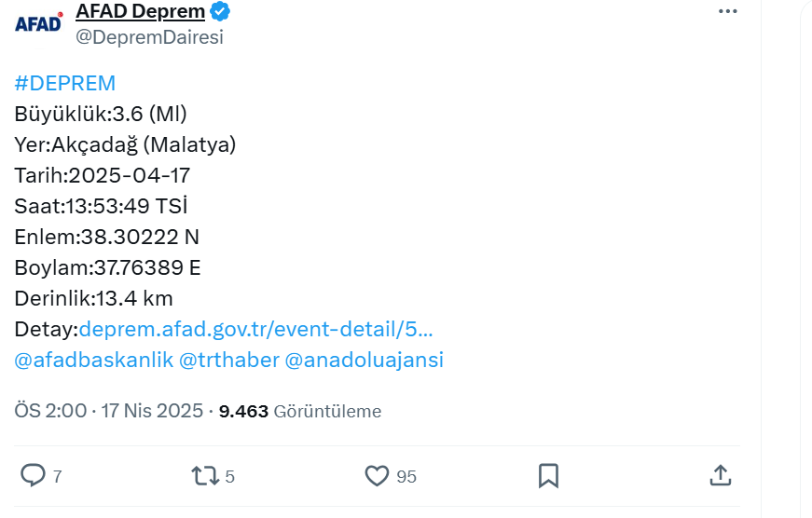Open the reply comment icon
Image resolution: width=812 pixels, height=518 pixels.
(x=33, y=475)
